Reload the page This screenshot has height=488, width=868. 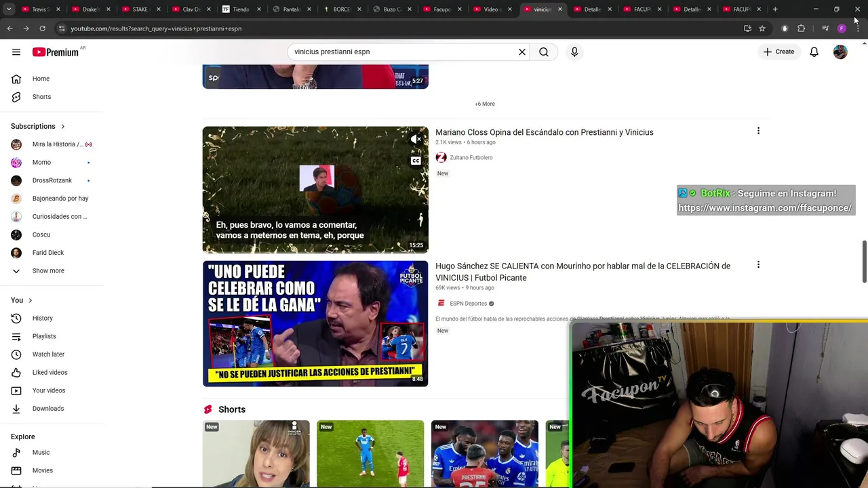[x=42, y=28]
